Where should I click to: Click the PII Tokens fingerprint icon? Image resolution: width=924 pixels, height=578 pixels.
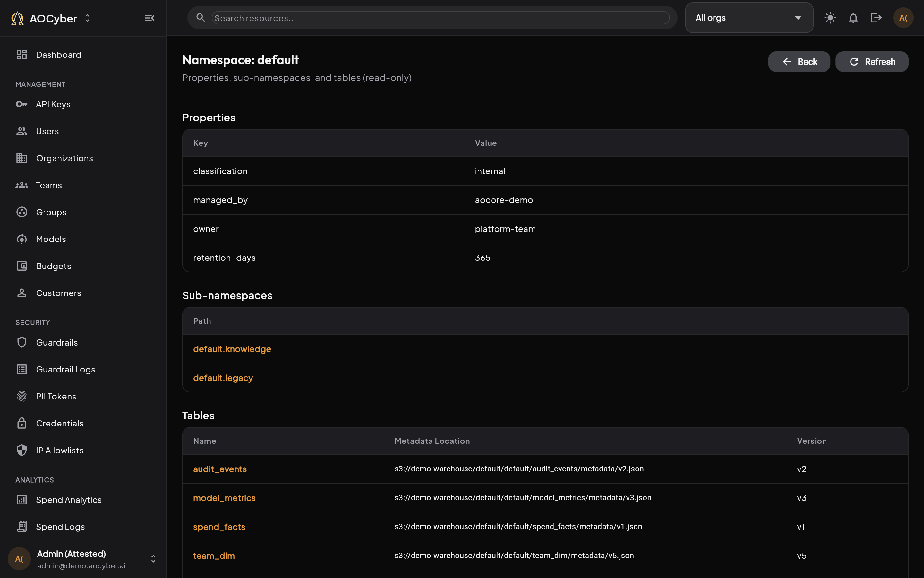[22, 397]
